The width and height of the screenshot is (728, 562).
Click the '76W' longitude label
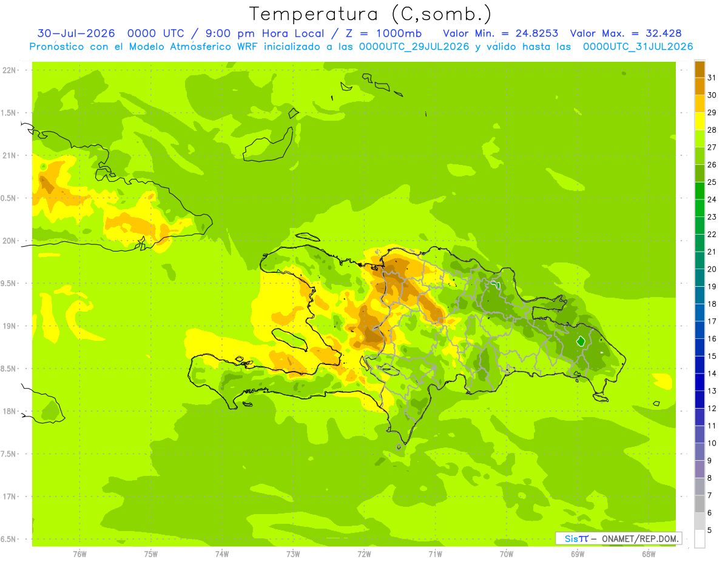(x=79, y=554)
